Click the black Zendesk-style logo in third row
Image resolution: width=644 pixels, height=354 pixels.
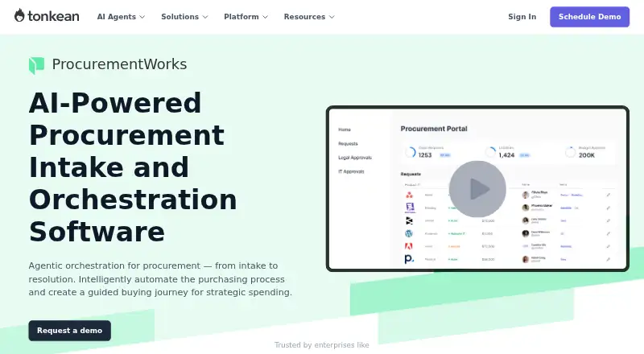(409, 221)
